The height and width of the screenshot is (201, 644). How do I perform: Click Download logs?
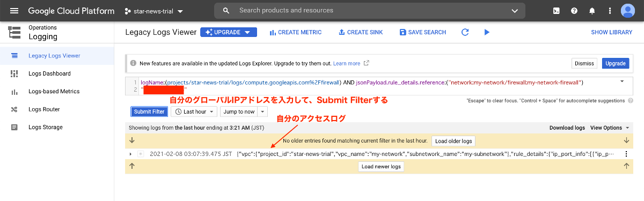(x=567, y=128)
